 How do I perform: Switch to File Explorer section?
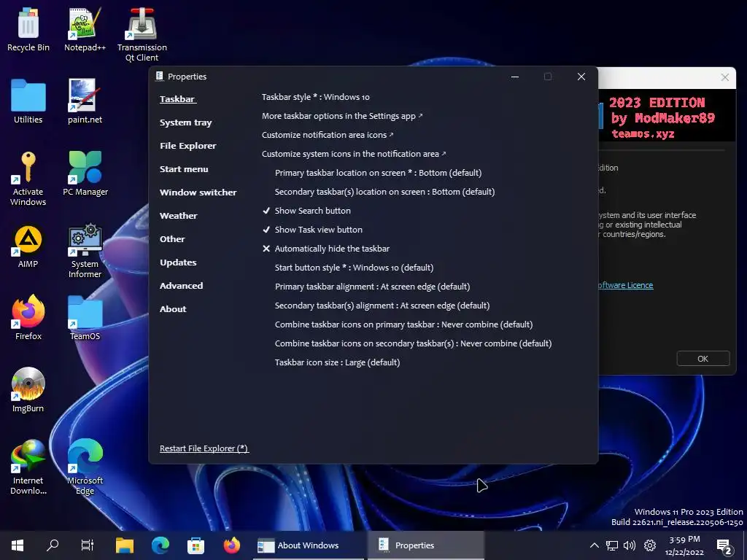[187, 146]
